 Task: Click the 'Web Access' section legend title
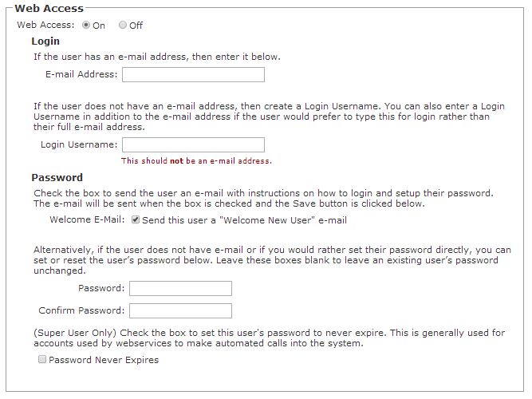coord(49,8)
